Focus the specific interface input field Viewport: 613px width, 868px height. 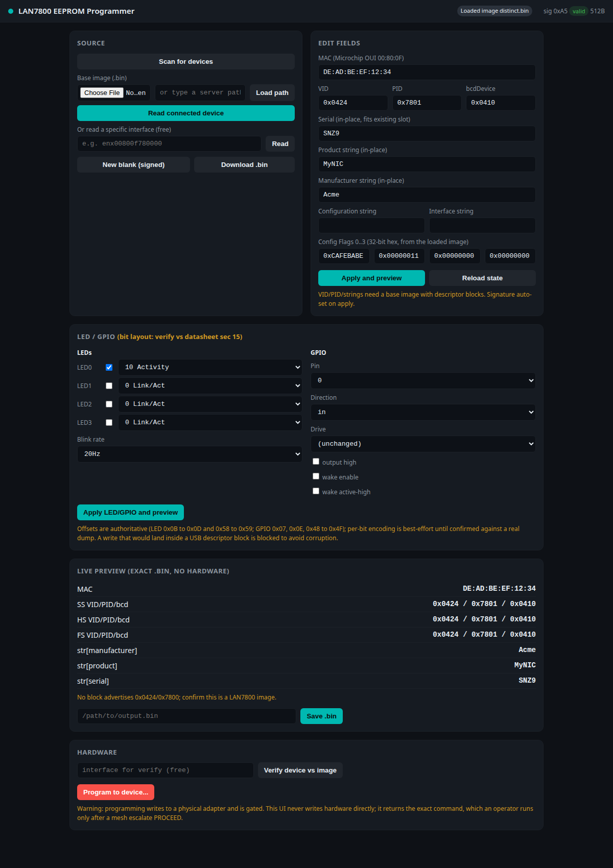(x=169, y=143)
